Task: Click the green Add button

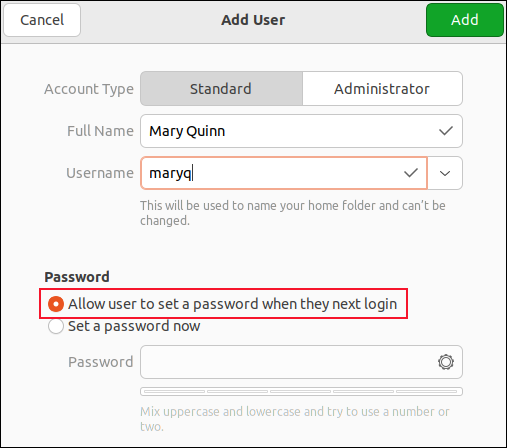Action: click(465, 20)
